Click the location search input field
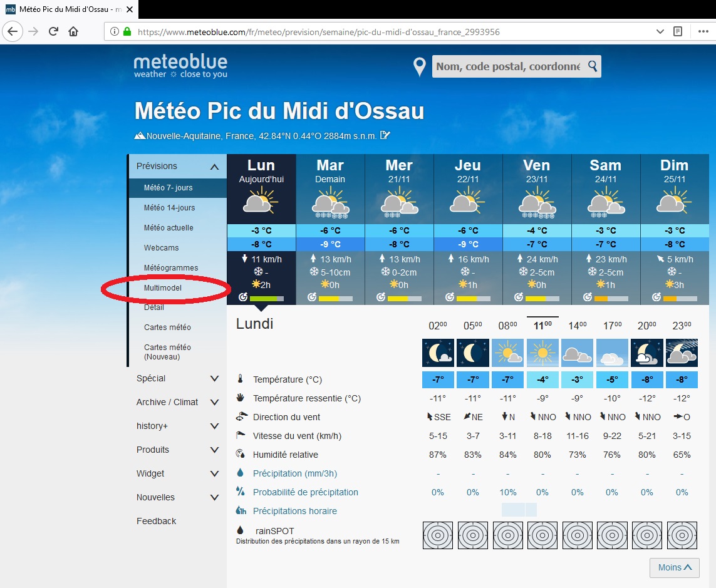 507,66
